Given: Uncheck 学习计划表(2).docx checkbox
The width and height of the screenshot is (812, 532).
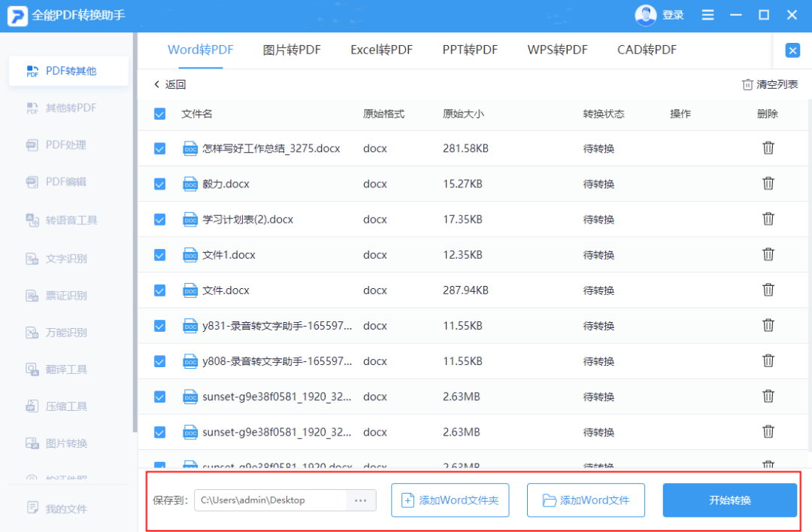Looking at the screenshot, I should click(x=160, y=220).
